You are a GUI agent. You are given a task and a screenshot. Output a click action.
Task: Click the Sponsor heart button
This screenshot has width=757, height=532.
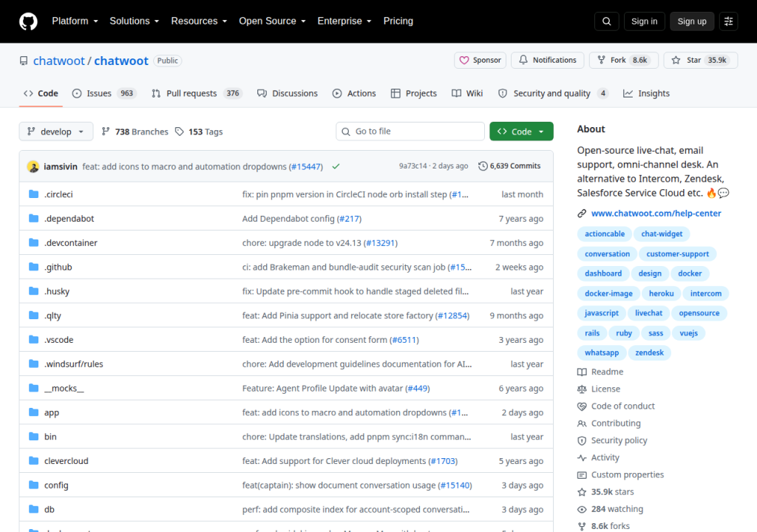pos(480,61)
